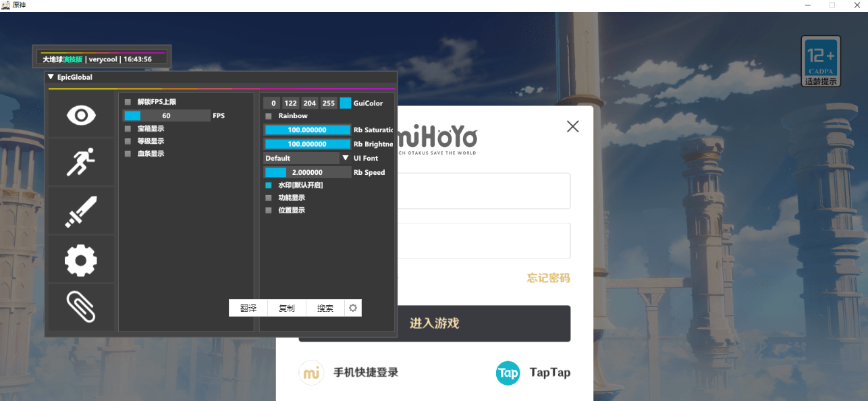Viewport: 868px width, 401px height.
Task: Open the sword tab in EpicGlobal sidebar
Action: (81, 211)
